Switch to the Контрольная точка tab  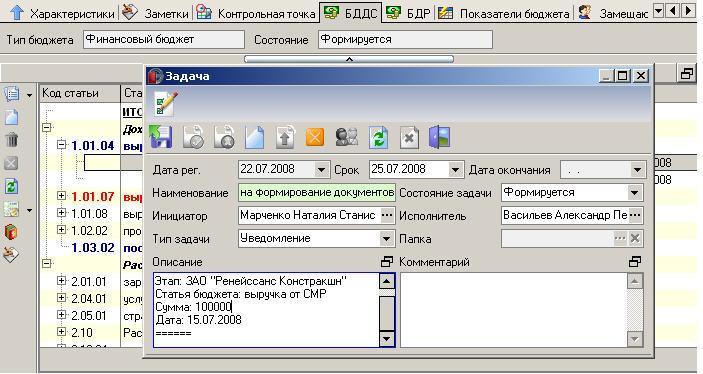[x=256, y=13]
